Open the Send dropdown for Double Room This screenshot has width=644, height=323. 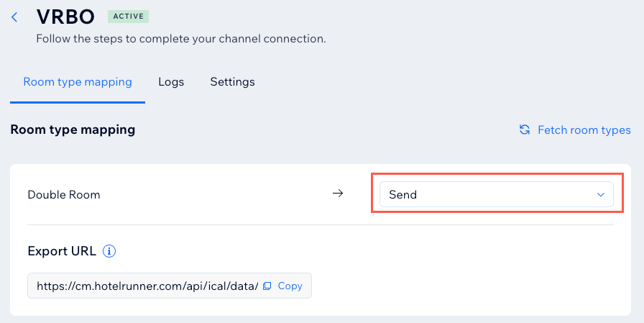pos(496,194)
